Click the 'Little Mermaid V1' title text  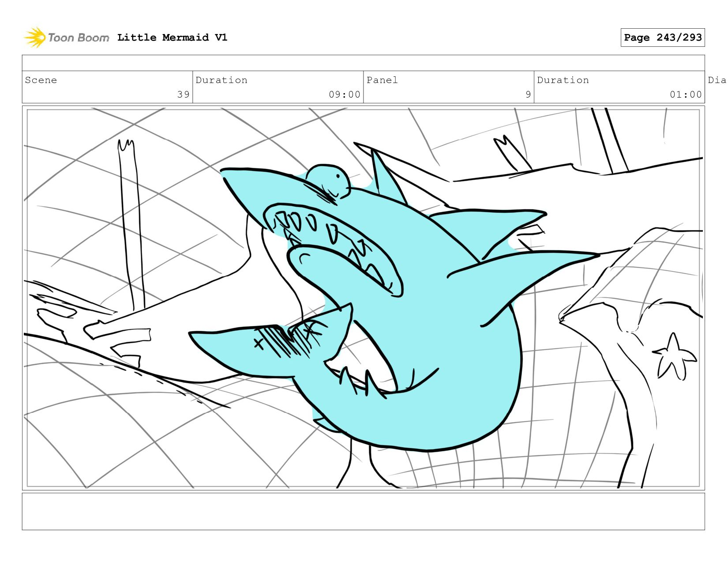coord(172,38)
